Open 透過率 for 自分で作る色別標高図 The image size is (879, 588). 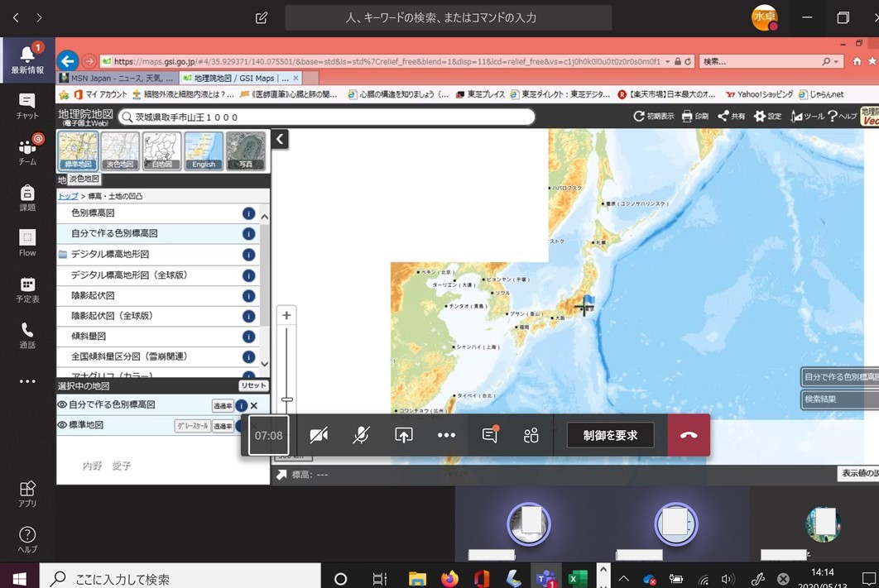point(223,406)
